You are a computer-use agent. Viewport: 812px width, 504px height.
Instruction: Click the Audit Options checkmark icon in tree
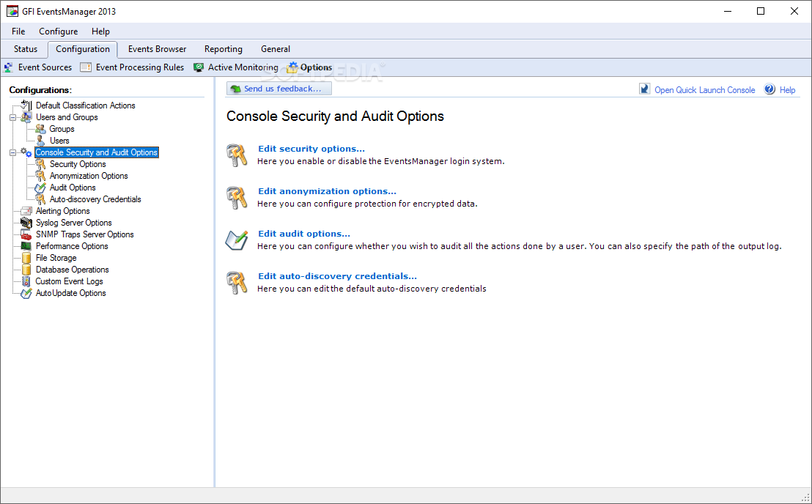40,188
